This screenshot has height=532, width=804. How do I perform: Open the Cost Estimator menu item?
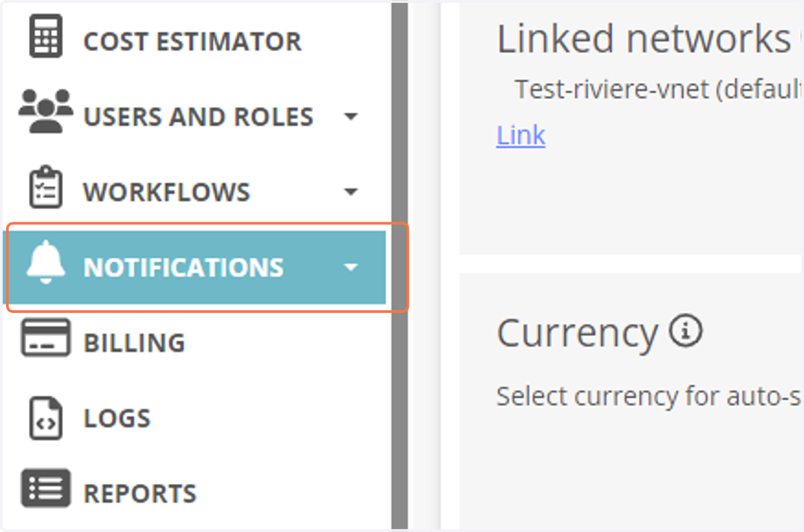pos(192,42)
